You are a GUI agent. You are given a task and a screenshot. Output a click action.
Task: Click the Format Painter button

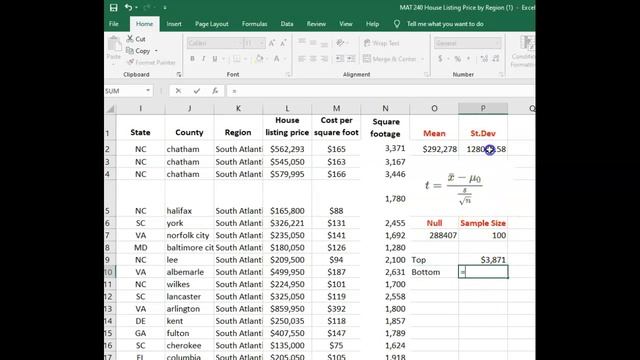click(x=151, y=62)
